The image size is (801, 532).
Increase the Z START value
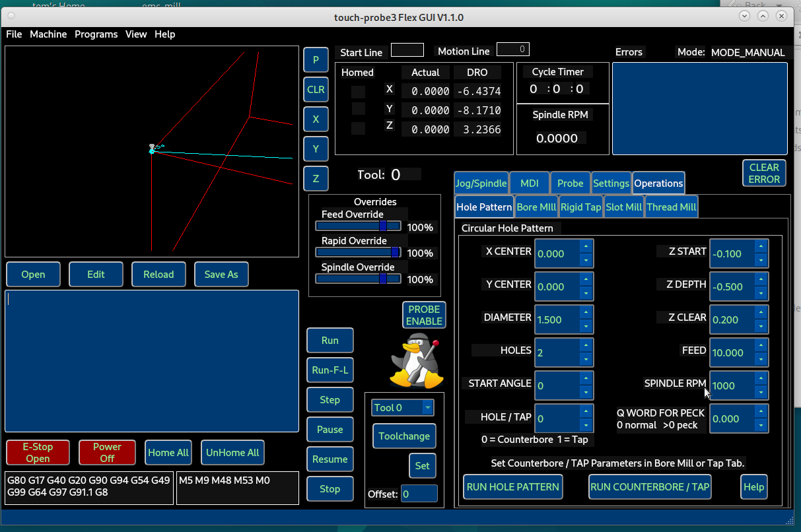click(761, 246)
